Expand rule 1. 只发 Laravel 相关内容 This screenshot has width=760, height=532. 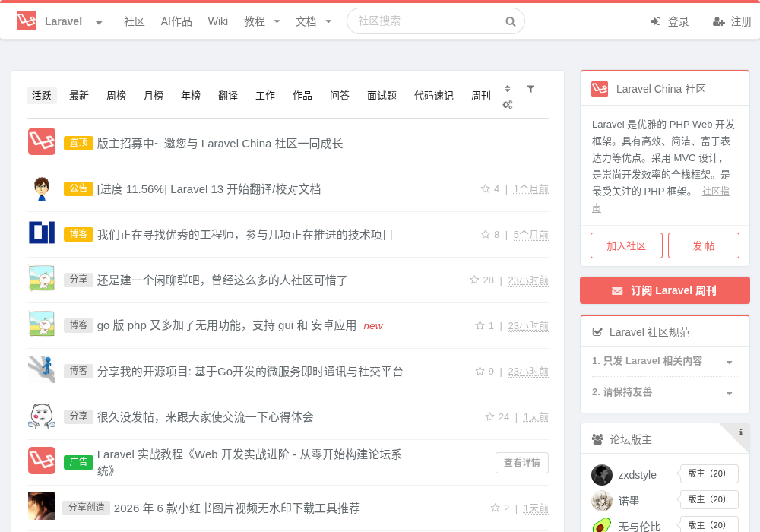coord(664,361)
